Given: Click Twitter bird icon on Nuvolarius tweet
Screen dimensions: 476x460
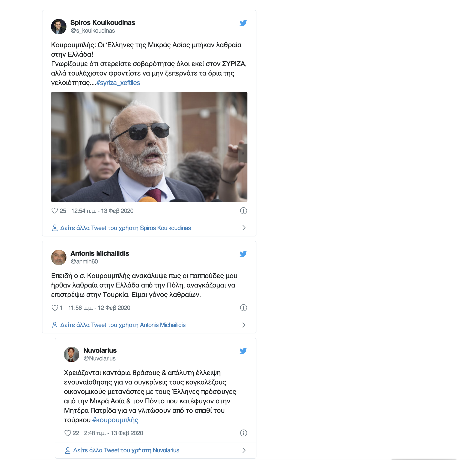Looking at the screenshot, I should point(243,351).
